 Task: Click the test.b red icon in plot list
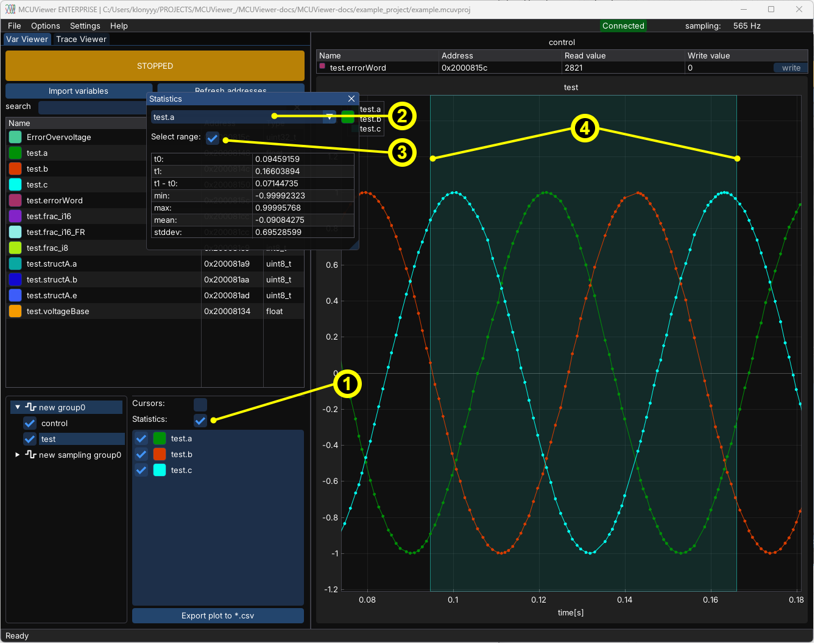point(160,454)
